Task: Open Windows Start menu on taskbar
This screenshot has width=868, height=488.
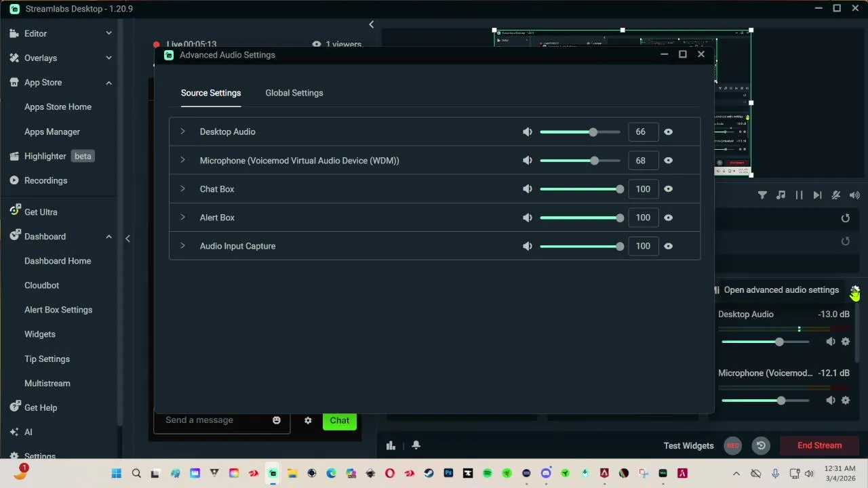Action: (x=116, y=474)
